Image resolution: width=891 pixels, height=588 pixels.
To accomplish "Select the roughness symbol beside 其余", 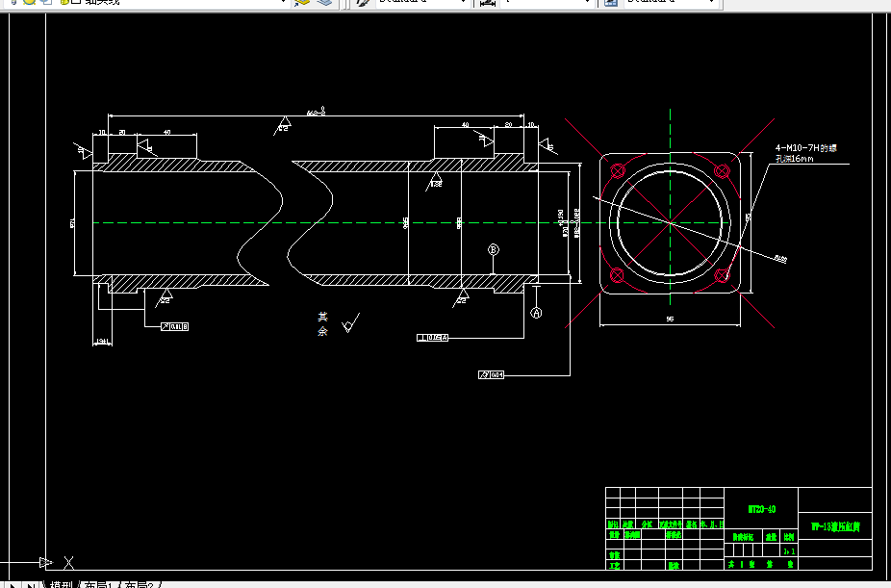I will (350, 322).
